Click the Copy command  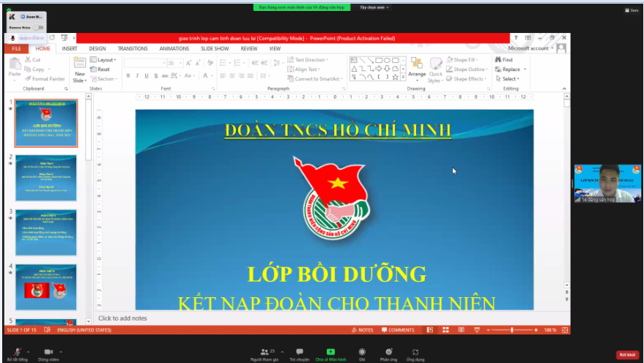click(x=34, y=70)
